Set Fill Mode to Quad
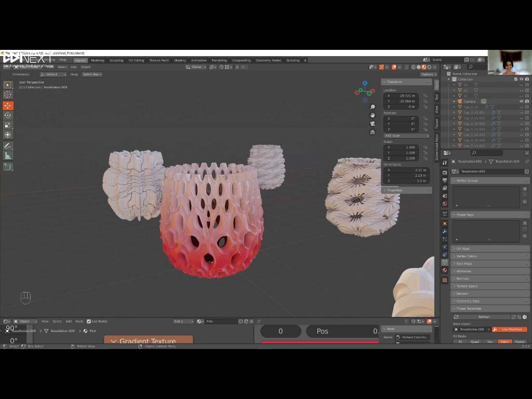The width and height of the screenshot is (532, 399). [x=475, y=342]
